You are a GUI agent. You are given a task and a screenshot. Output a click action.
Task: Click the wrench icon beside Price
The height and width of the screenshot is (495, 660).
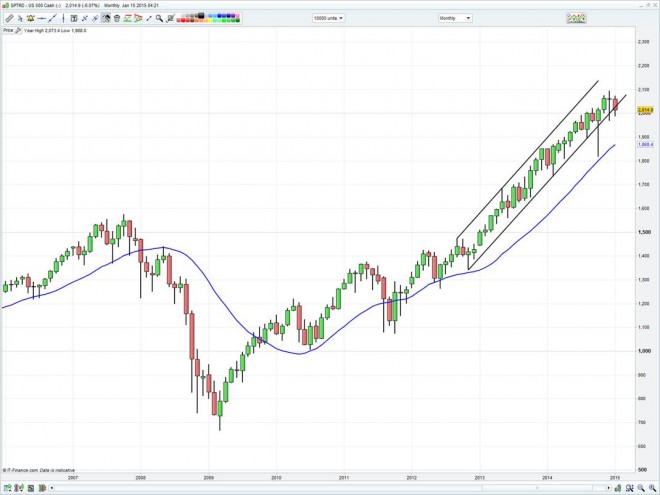tap(18, 30)
